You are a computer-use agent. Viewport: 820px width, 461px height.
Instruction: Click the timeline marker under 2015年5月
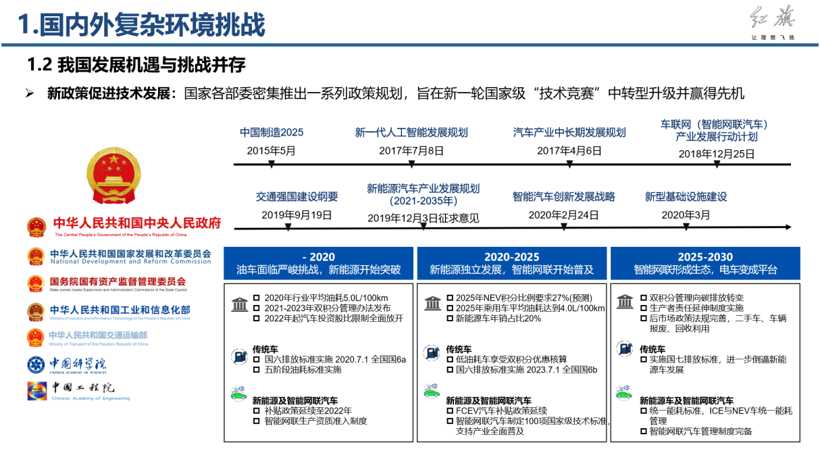271,164
